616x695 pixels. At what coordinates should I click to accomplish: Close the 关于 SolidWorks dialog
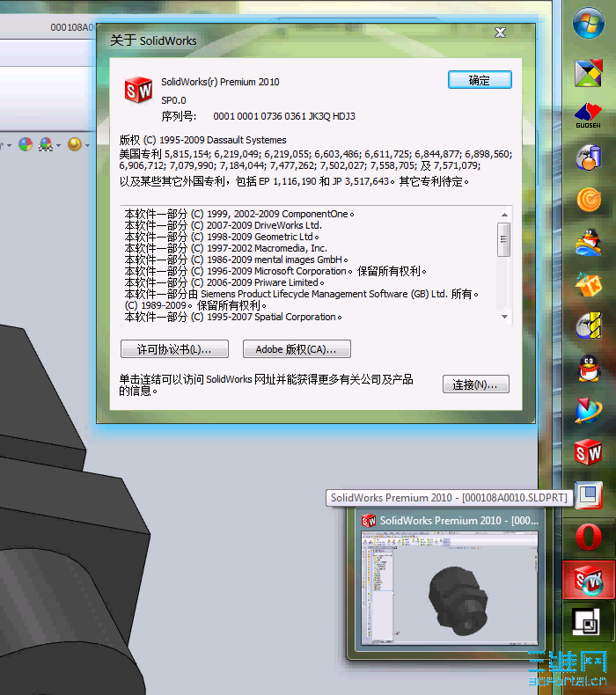click(500, 33)
